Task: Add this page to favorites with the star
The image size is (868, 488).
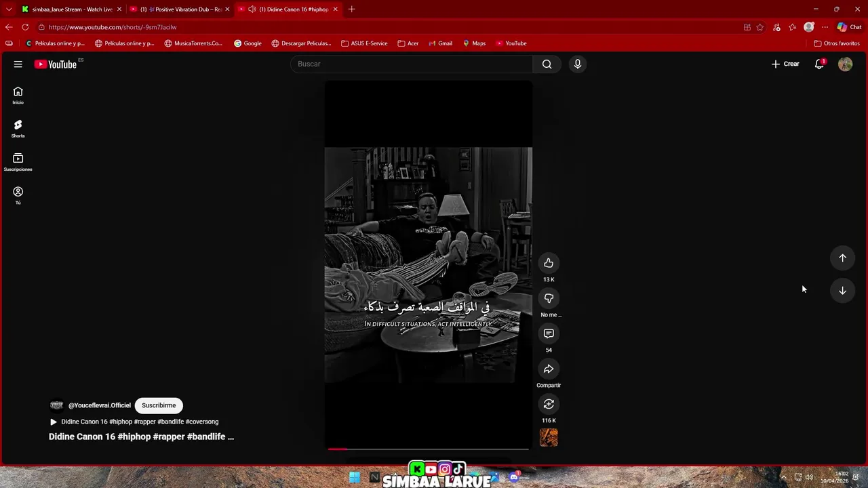Action: coord(760,27)
